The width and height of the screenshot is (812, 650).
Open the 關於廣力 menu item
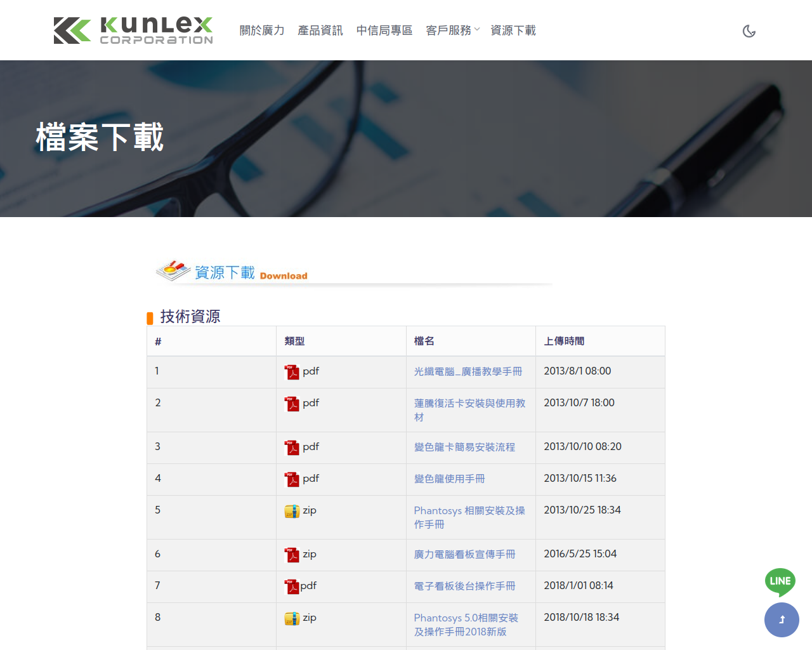(262, 30)
